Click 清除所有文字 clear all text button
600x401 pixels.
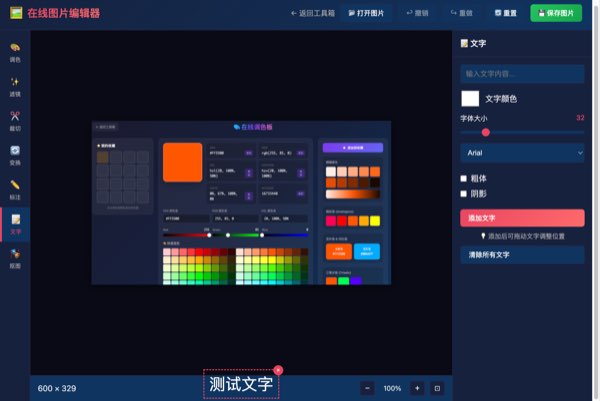(x=522, y=255)
